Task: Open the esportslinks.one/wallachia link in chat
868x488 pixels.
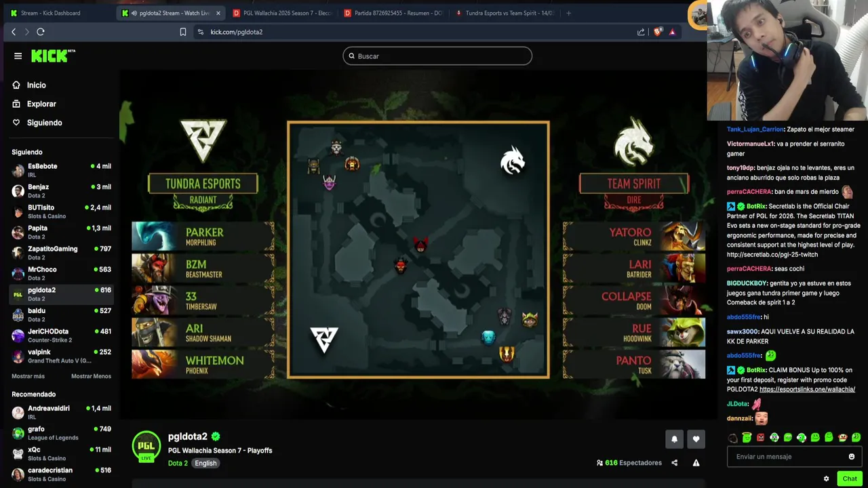Action: tap(807, 390)
